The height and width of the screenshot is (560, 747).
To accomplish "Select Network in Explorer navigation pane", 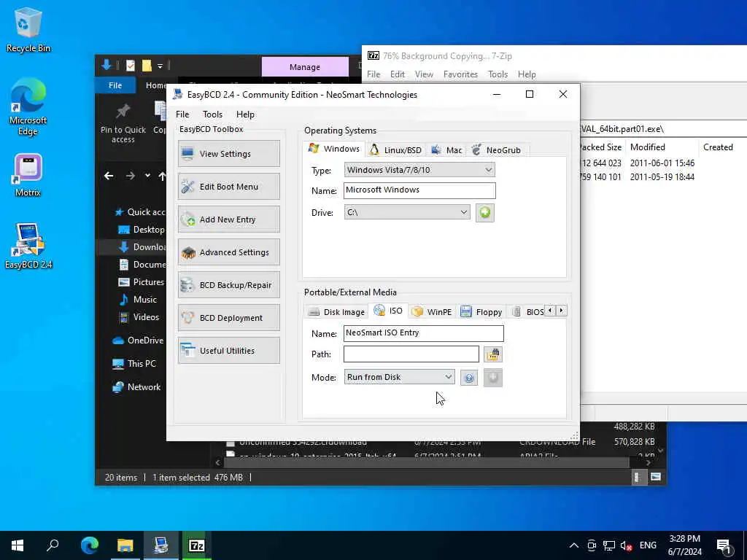I will 136,387.
